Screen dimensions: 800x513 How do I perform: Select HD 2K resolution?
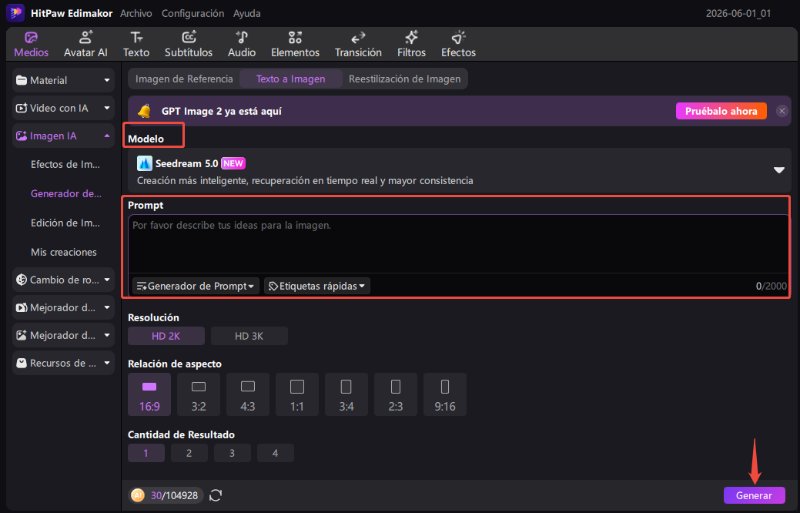coord(166,336)
